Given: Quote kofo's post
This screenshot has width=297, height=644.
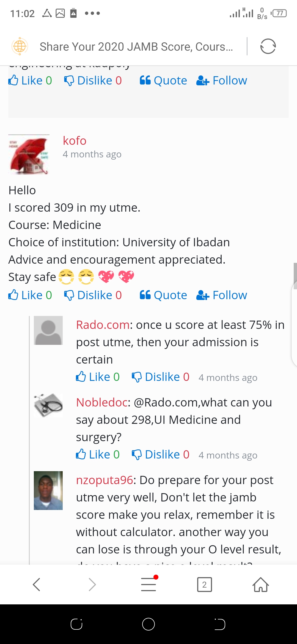Looking at the screenshot, I should point(163,295).
